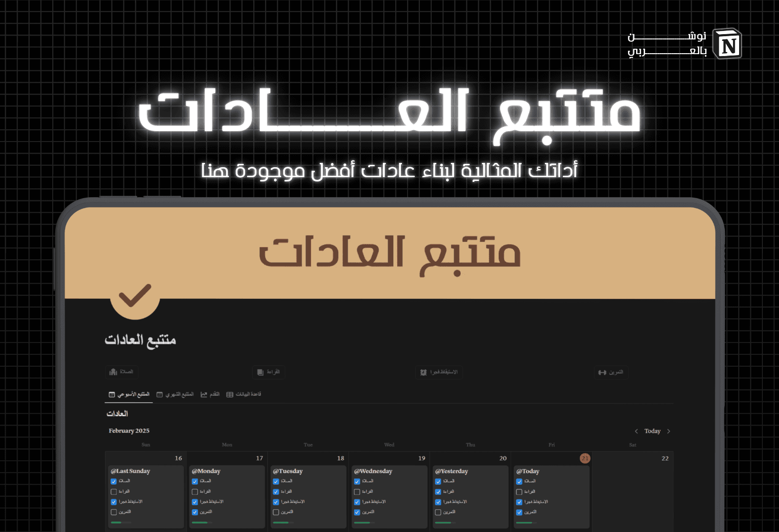Uncheck الصلاة on @Last Sunday card
This screenshot has height=532, width=779.
click(x=114, y=482)
